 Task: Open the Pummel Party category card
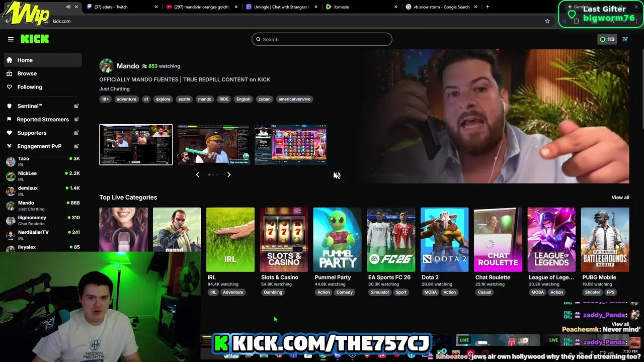point(337,240)
